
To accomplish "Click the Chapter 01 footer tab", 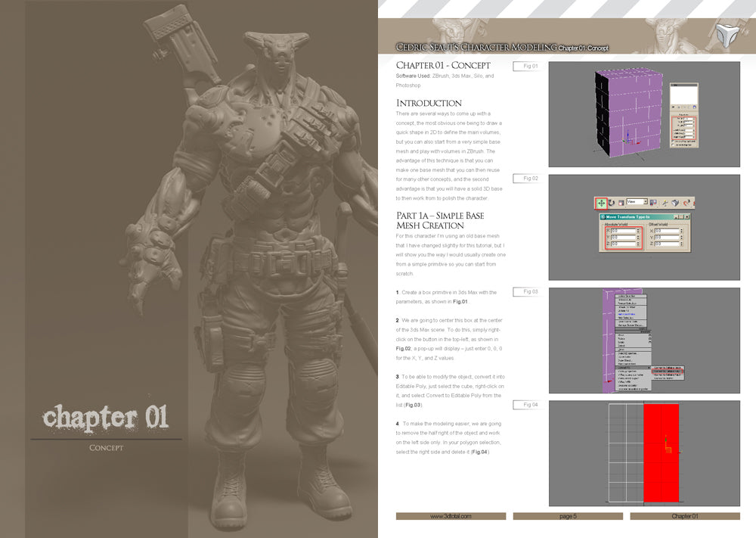I will coord(686,516).
